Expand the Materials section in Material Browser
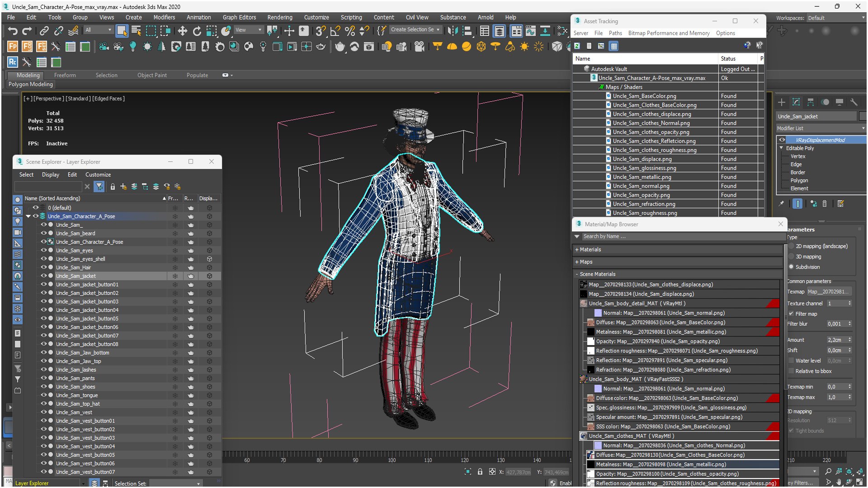The height and width of the screenshot is (488, 868). (577, 249)
